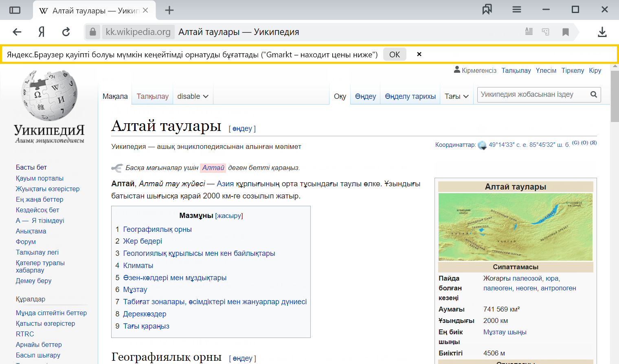
Task: Click the Уикипедия search input field
Action: click(533, 94)
